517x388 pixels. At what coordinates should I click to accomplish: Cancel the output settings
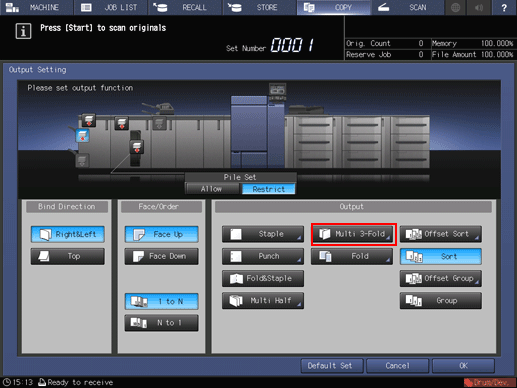pos(397,366)
